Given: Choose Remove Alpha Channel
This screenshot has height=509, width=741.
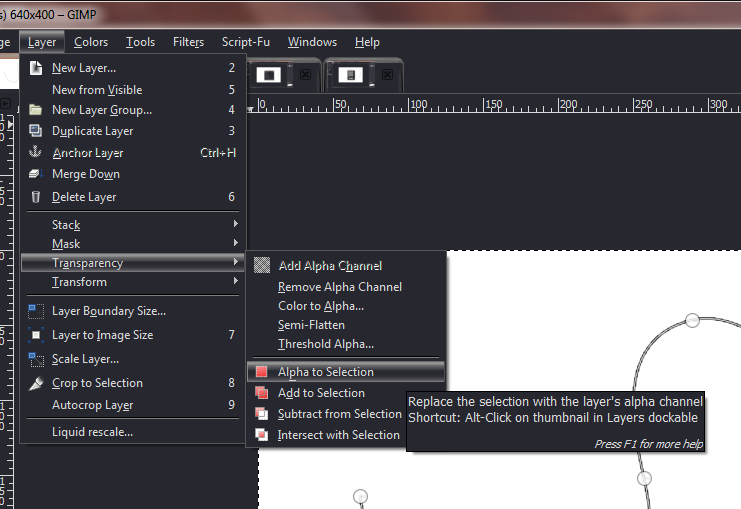Looking at the screenshot, I should coord(345,287).
